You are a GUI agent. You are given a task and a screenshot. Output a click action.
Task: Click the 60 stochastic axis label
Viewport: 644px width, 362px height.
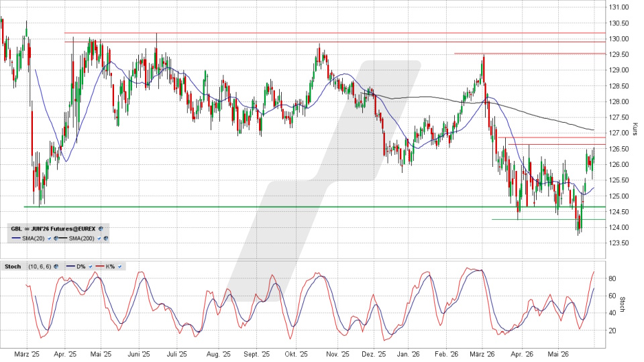(x=612, y=296)
